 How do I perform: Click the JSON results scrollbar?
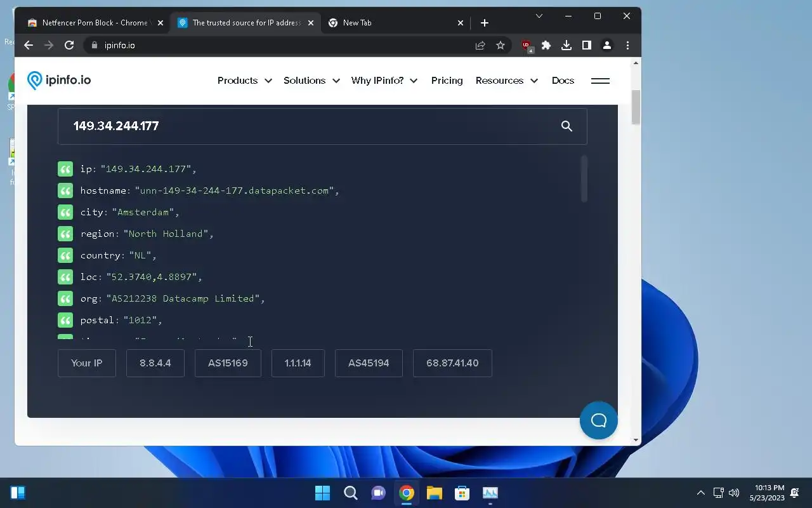(x=584, y=180)
